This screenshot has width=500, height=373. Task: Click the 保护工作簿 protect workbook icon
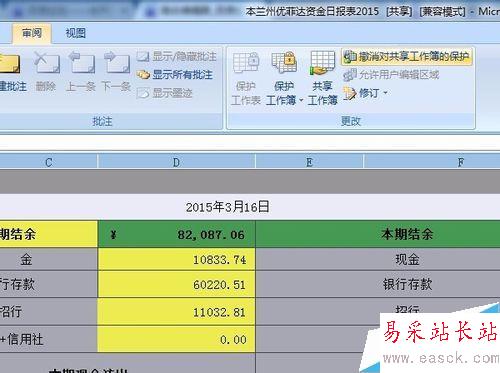click(x=284, y=63)
